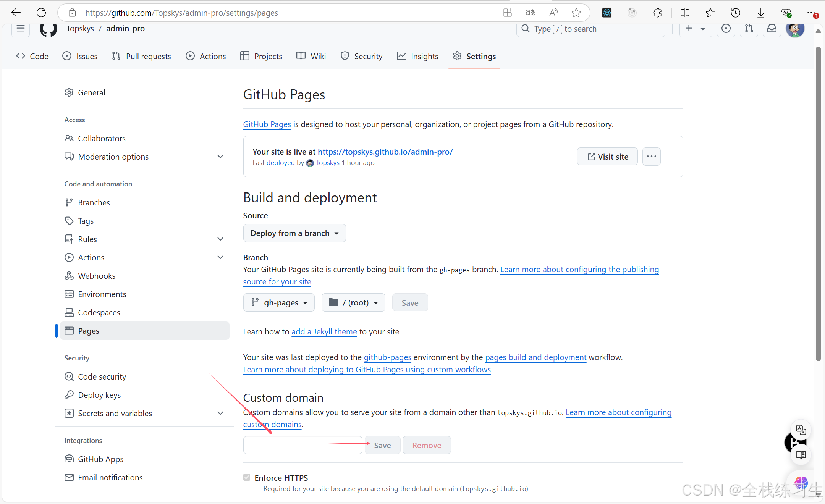Add page to favorites star icon
The width and height of the screenshot is (825, 504).
[576, 13]
